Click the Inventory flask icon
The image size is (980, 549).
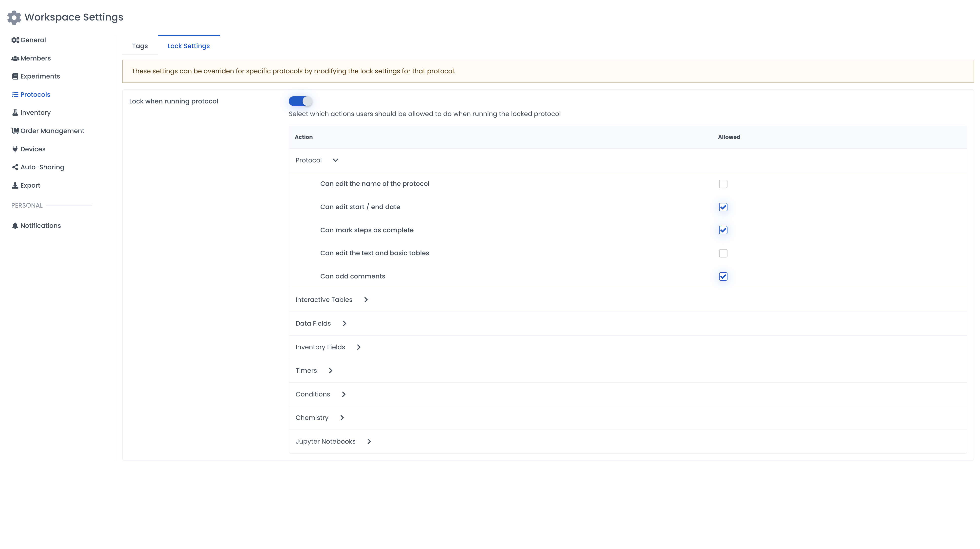coord(15,113)
